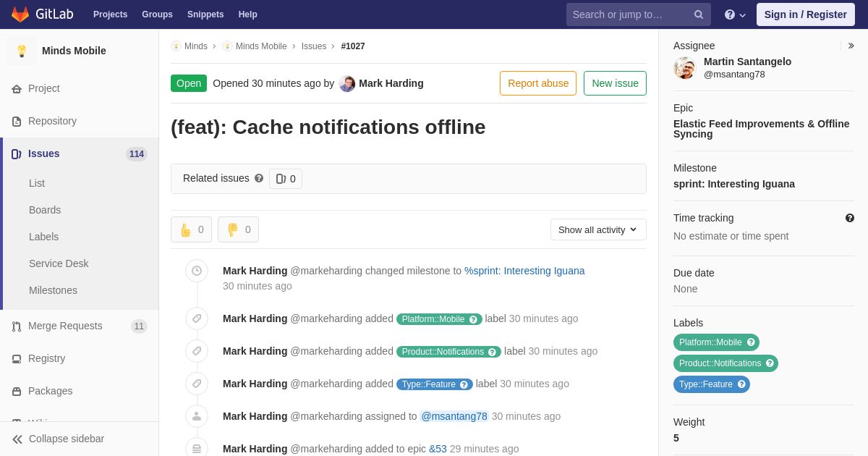Click the Minds Mobile lightbulb avatar in sidebar
The width and height of the screenshot is (868, 456).
click(x=22, y=51)
